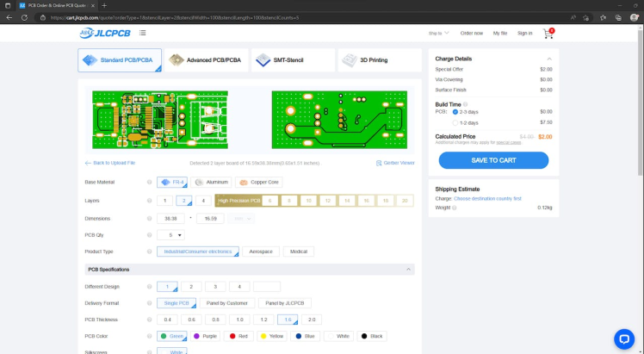Choose Aluminum as base material

(x=211, y=183)
